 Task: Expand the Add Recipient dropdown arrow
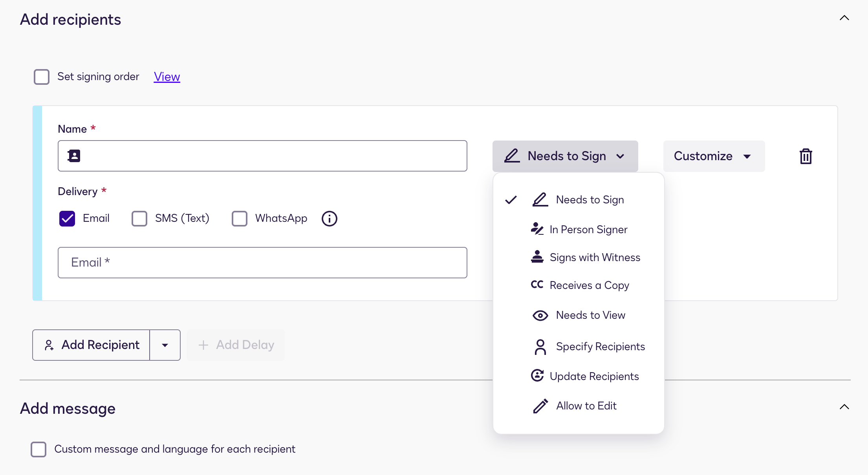coord(165,345)
